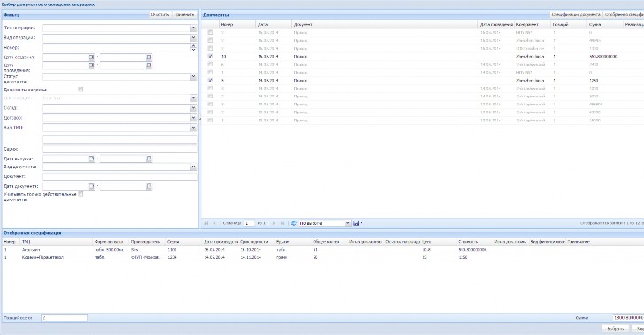644x335 pixels.
Task: Click the 'Применить' filter button
Action: click(x=184, y=14)
